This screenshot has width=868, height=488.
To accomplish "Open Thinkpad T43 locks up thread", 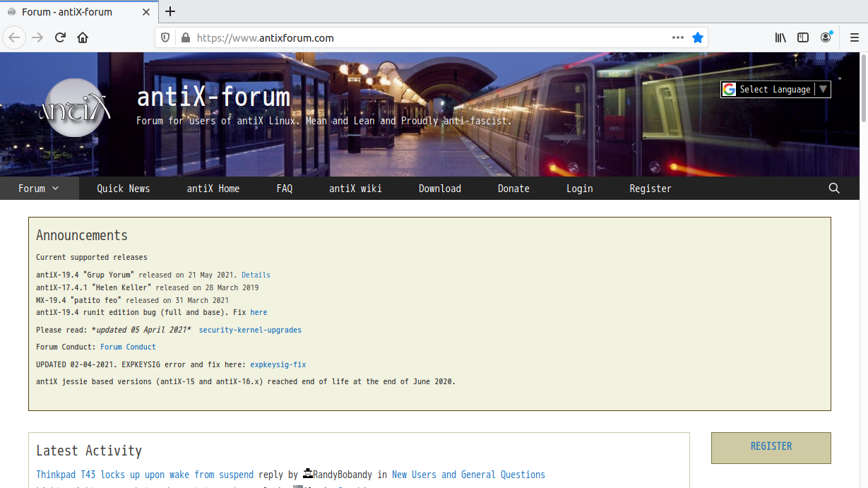I will [x=145, y=475].
